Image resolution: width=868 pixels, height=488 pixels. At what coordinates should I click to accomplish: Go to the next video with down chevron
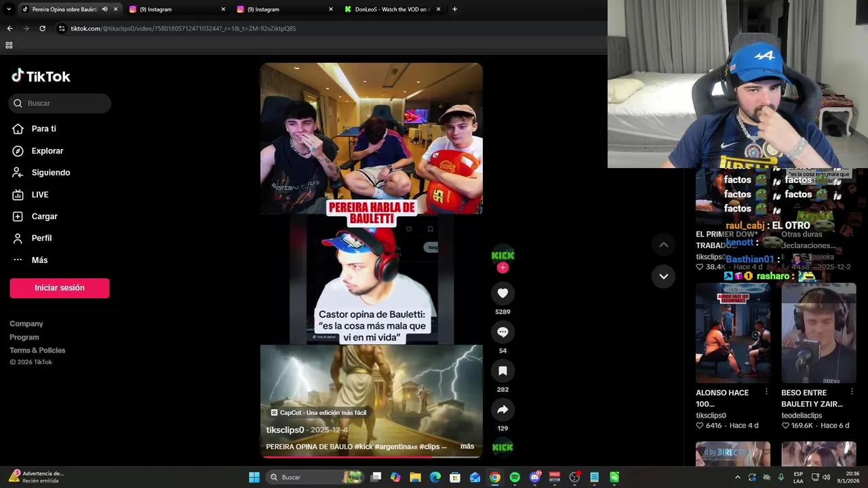click(x=664, y=276)
